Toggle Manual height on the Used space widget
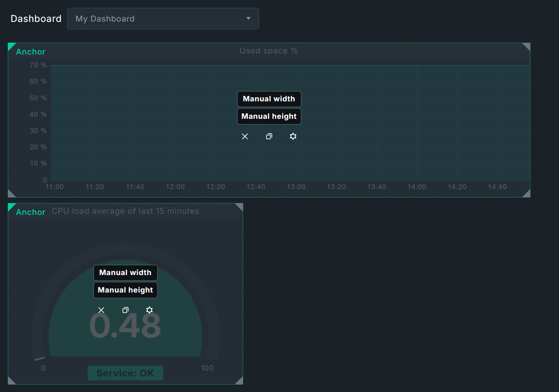 coord(269,116)
